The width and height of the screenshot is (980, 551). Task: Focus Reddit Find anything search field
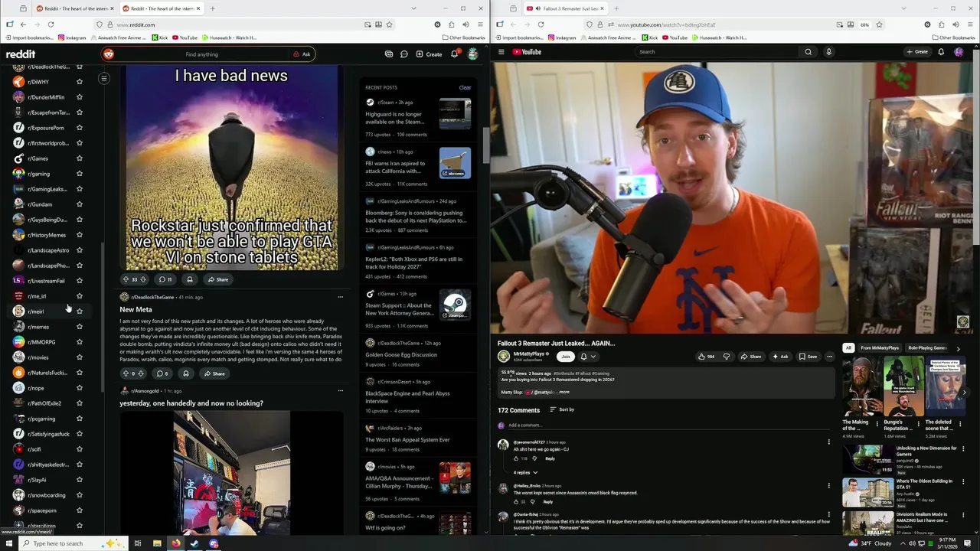(x=201, y=54)
